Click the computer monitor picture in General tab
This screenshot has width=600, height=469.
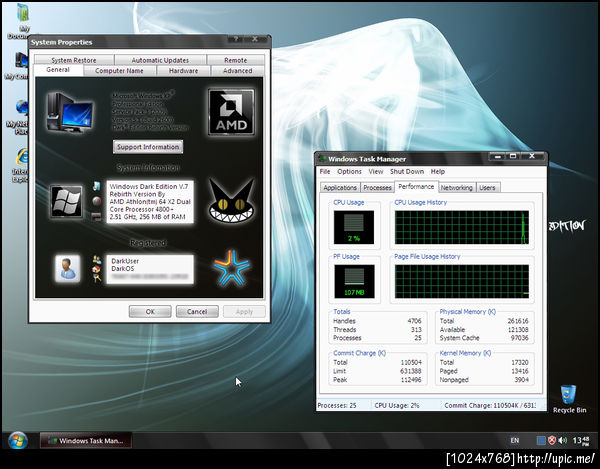69,112
